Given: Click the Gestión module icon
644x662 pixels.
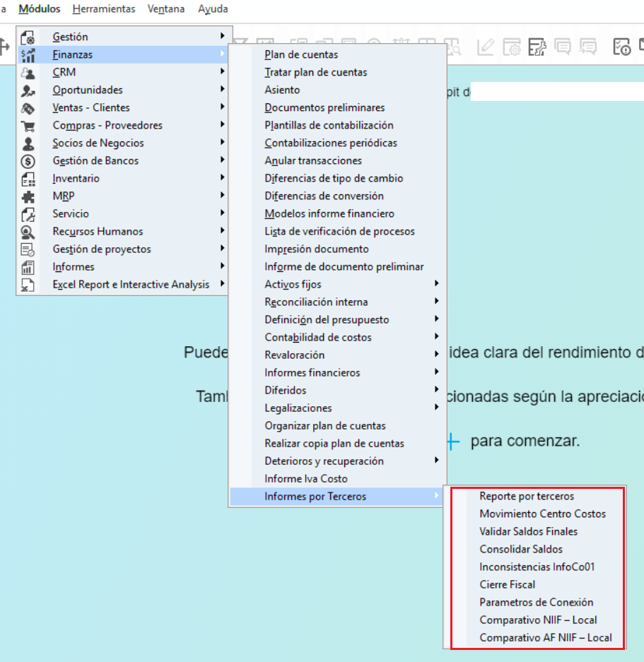Looking at the screenshot, I should point(28,37).
